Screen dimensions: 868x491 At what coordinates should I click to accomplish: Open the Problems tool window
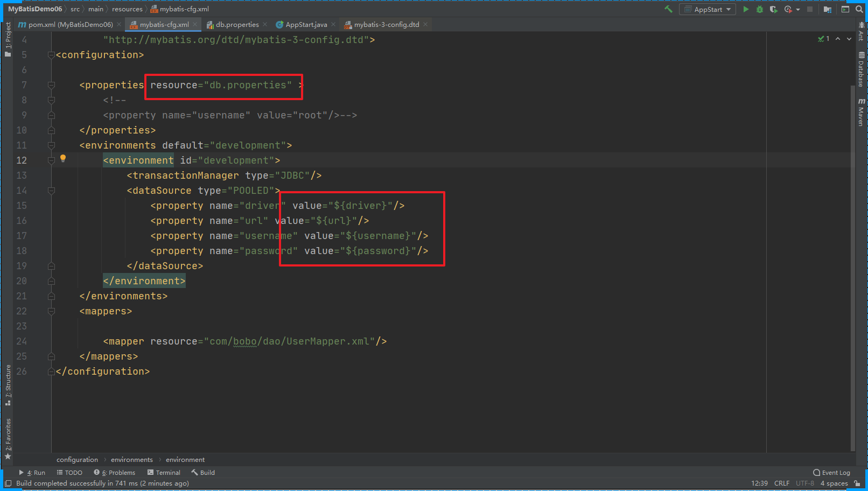click(114, 473)
